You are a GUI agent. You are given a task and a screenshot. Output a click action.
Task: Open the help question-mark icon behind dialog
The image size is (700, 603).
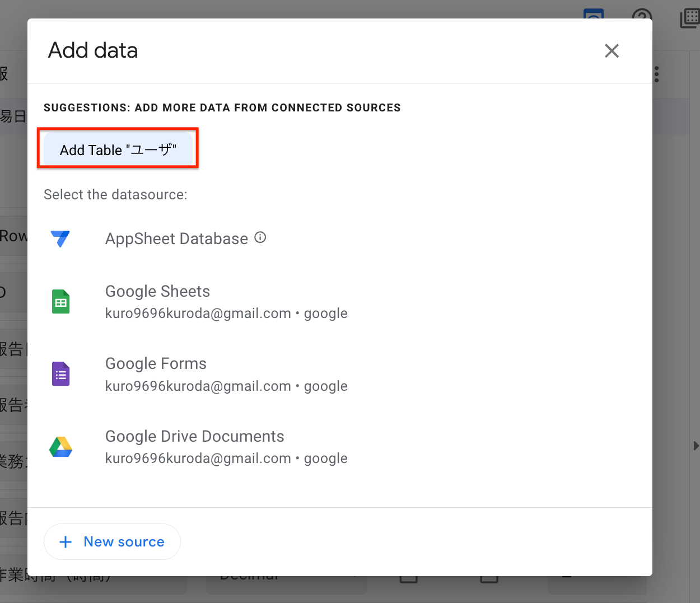pyautogui.click(x=642, y=15)
